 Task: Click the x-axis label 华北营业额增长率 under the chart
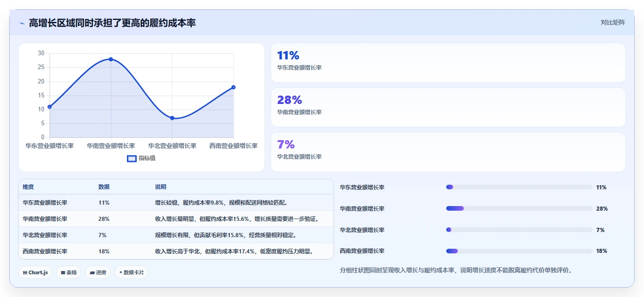coord(172,146)
